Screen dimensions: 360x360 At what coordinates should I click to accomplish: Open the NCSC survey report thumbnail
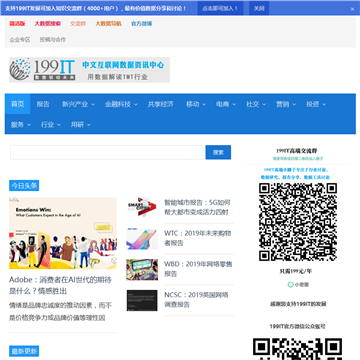coord(142,300)
